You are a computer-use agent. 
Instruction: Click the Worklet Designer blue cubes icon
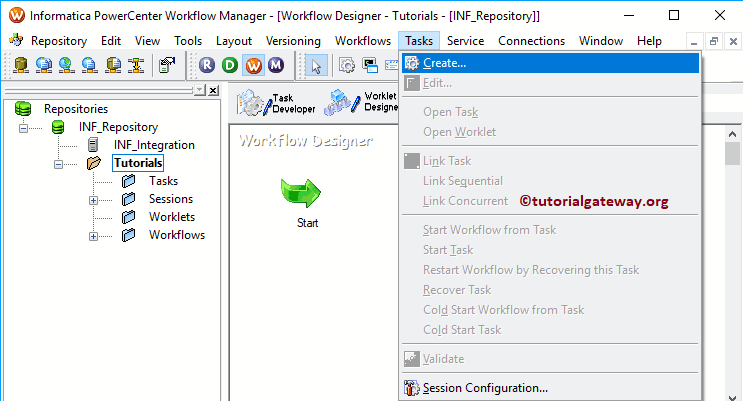[x=342, y=102]
